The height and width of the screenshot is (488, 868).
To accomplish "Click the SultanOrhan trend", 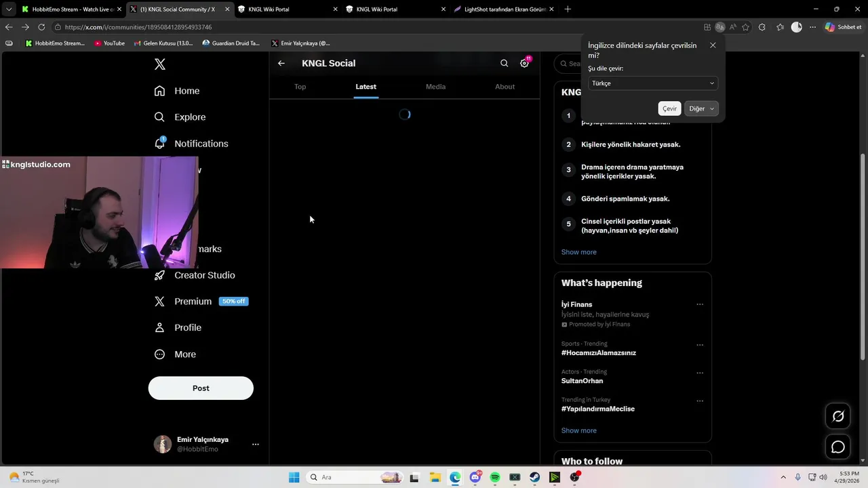I will coord(582,381).
